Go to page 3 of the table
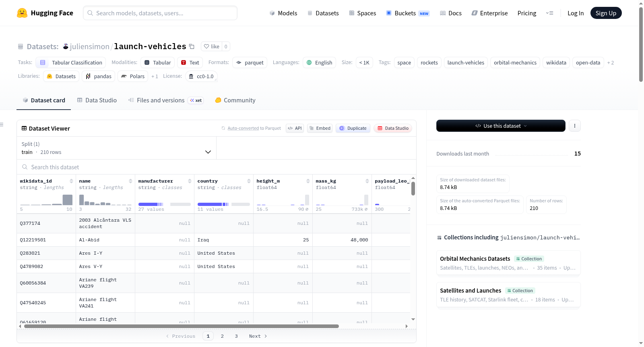The width and height of the screenshot is (644, 347). click(x=236, y=336)
